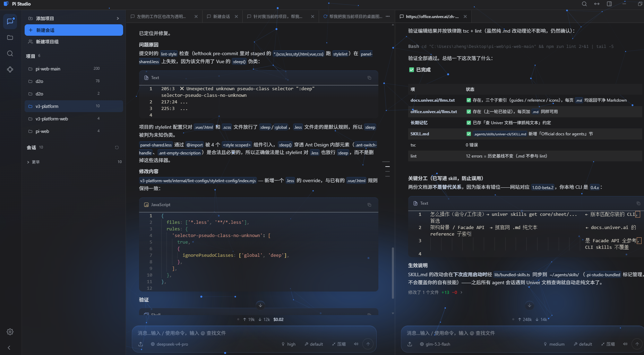Click the $0.02 cost indicator
The height and width of the screenshot is (355, 644).
pyautogui.click(x=278, y=320)
